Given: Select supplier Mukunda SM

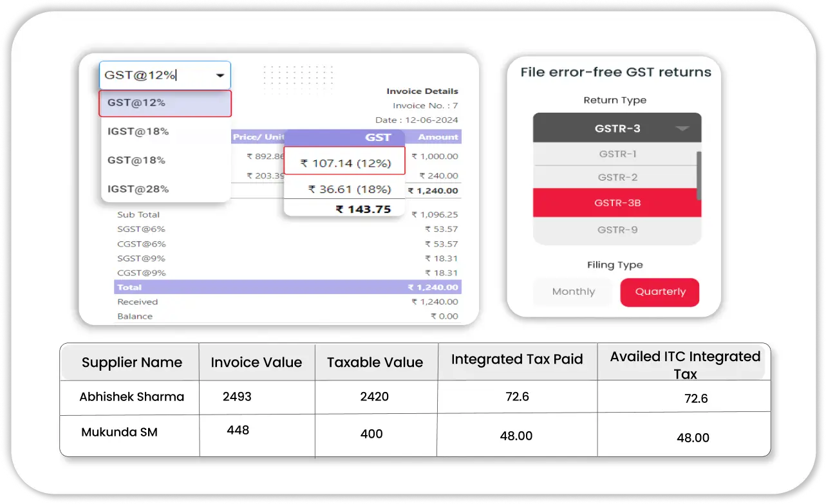Looking at the screenshot, I should (x=119, y=433).
